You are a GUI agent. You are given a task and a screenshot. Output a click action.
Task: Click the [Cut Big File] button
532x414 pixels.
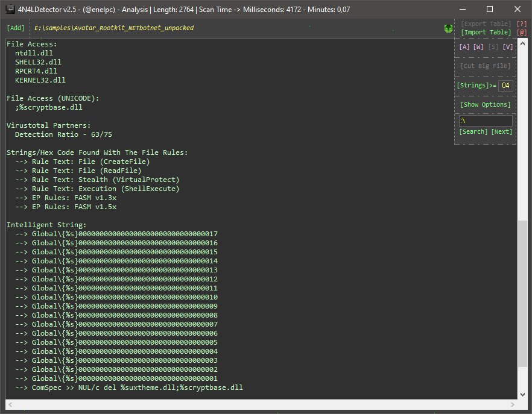tap(485, 66)
